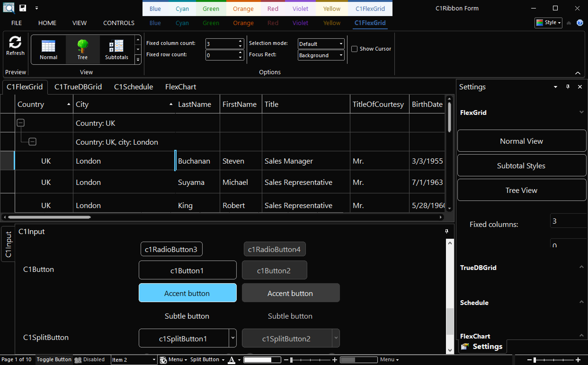Open the C1TrueDBGrid tab
The width and height of the screenshot is (588, 365).
click(x=78, y=87)
